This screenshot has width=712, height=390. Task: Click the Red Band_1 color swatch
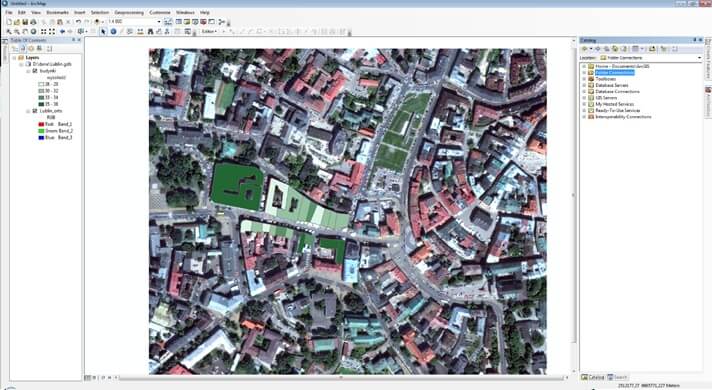point(41,124)
